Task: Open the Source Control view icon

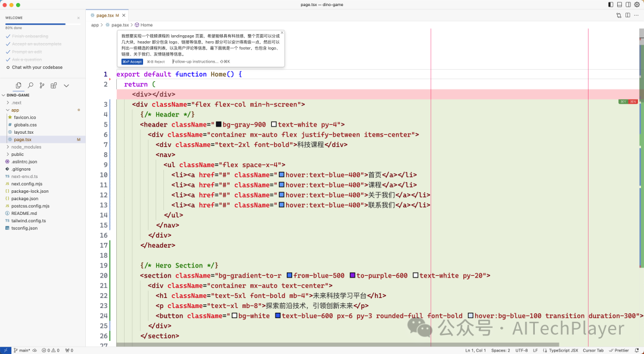Action: point(42,85)
